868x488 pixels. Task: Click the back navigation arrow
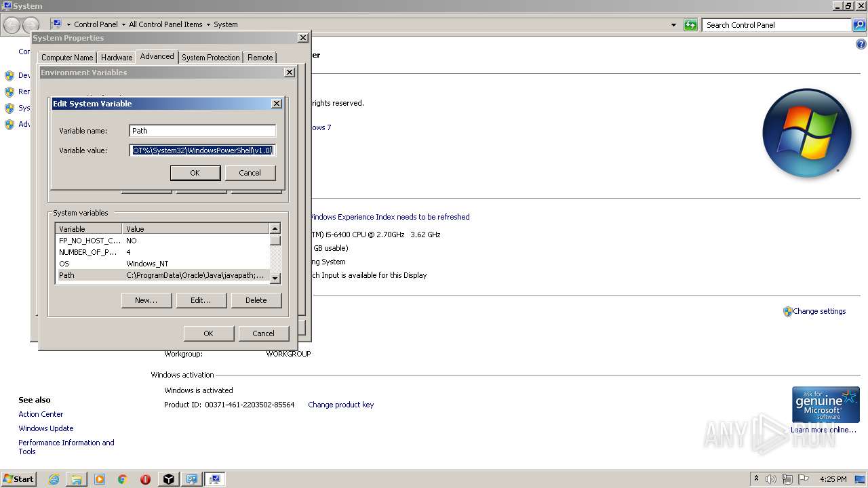12,26
